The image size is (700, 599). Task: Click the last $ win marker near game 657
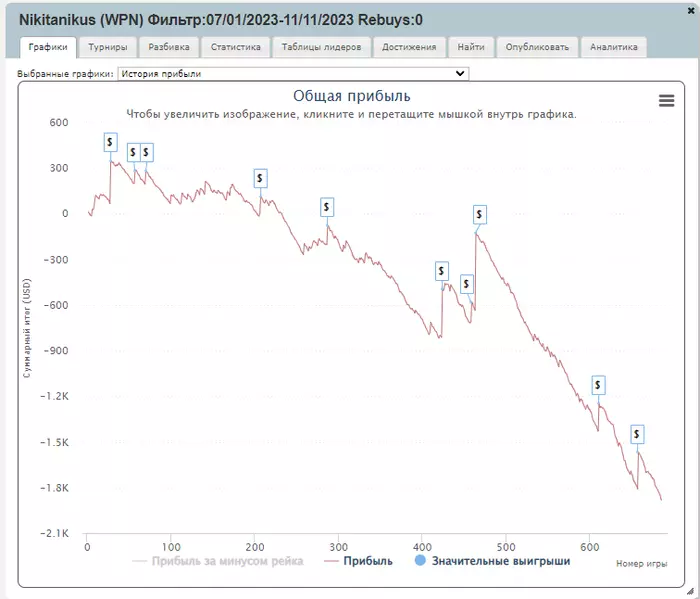tap(637, 434)
